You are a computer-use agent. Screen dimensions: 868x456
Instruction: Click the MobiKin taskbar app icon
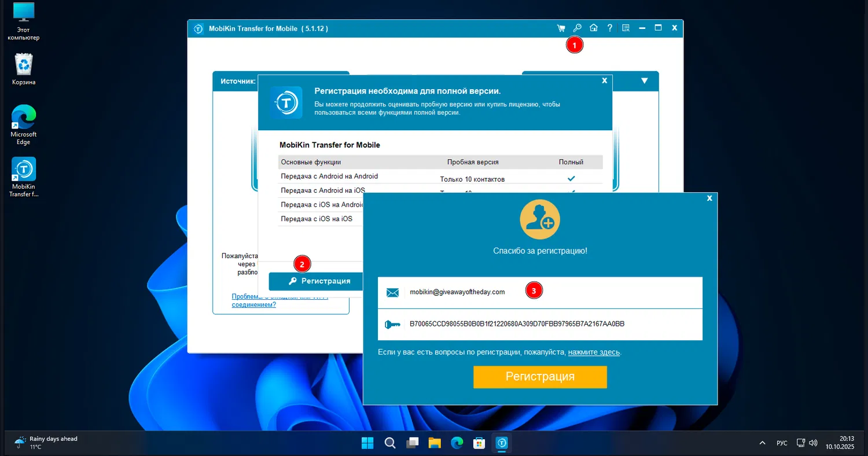point(502,443)
